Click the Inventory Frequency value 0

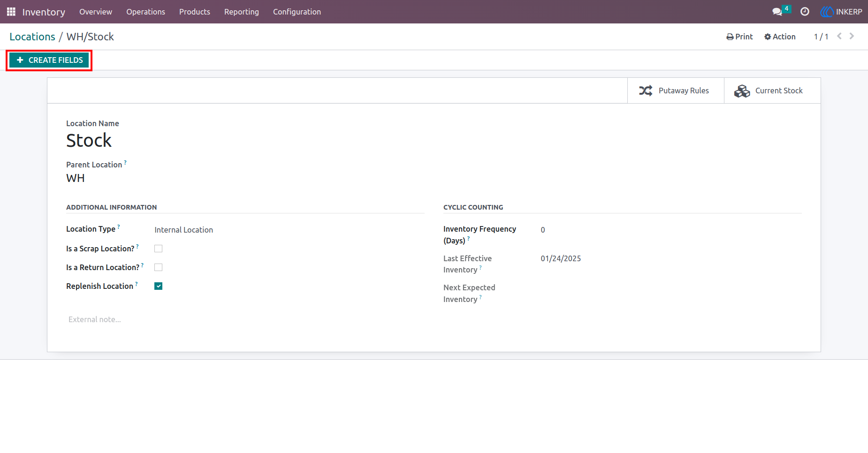[543, 230]
